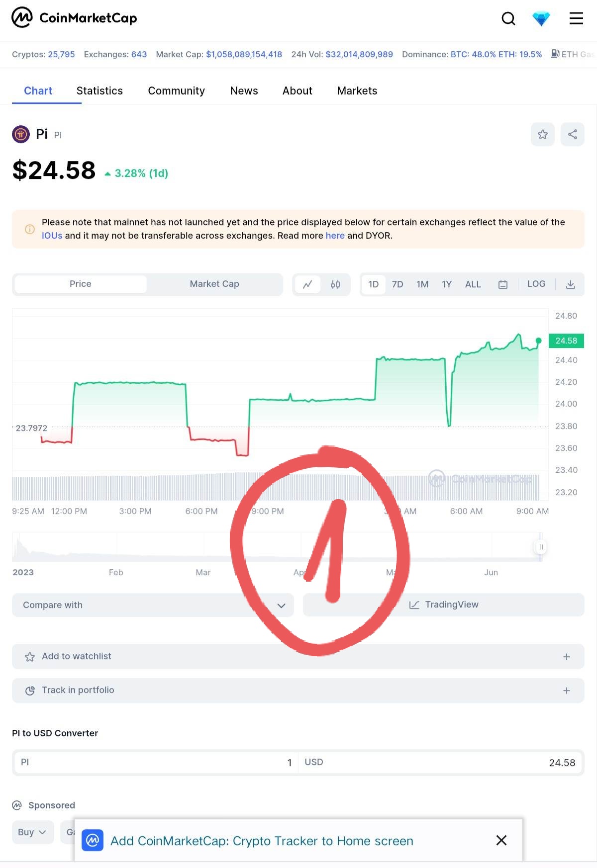Open the search magnifier icon
This screenshot has width=597, height=868.
point(508,19)
